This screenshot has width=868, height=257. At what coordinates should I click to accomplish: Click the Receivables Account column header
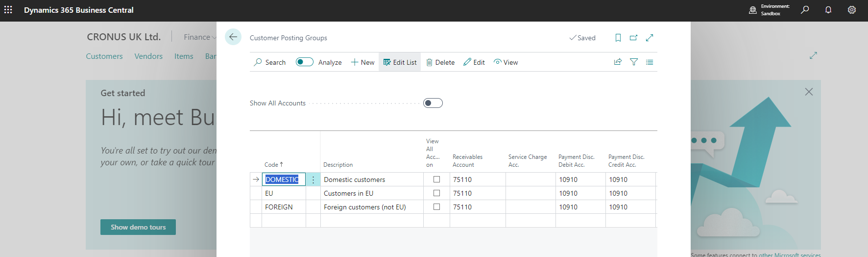tap(467, 161)
